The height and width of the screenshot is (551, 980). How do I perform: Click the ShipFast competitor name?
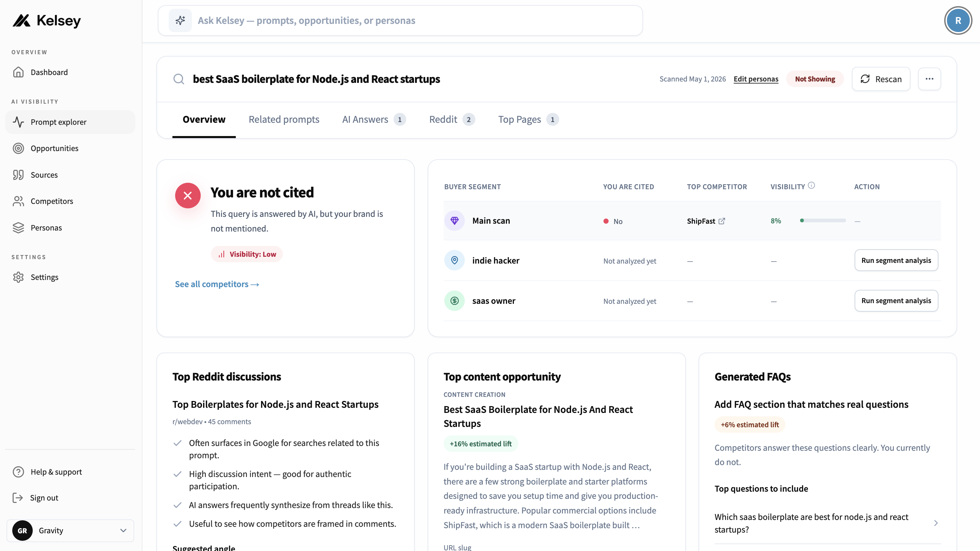click(x=701, y=221)
